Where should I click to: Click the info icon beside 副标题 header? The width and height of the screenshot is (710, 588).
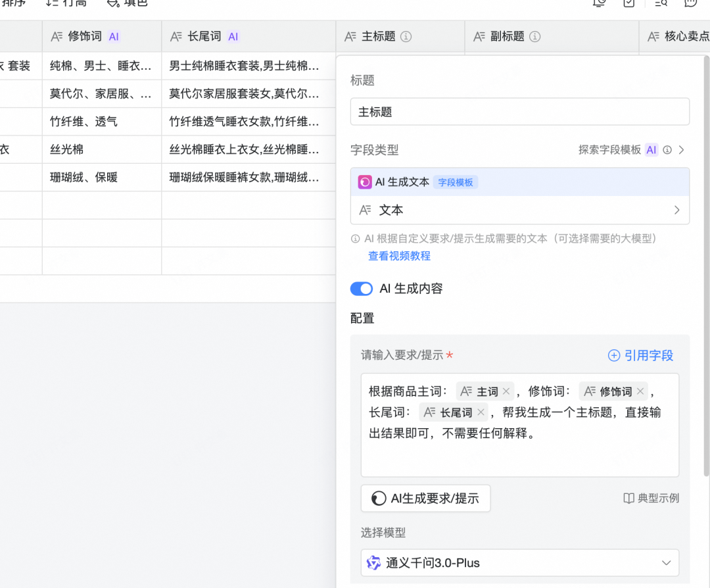[x=534, y=37]
